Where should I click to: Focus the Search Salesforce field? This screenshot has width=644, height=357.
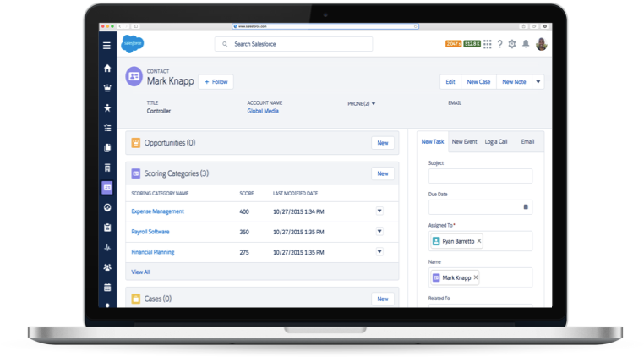(x=293, y=44)
